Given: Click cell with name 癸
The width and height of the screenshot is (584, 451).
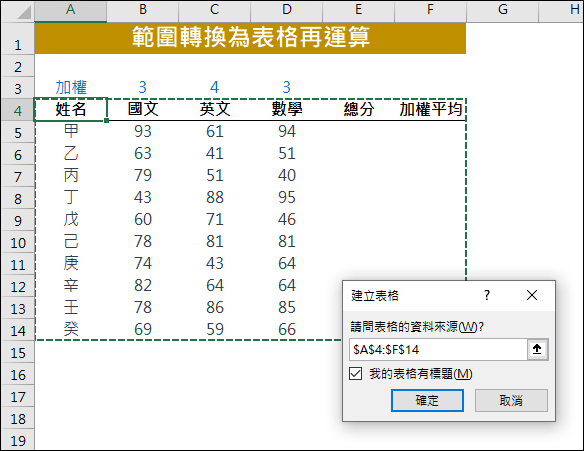Looking at the screenshot, I should pyautogui.click(x=71, y=329).
